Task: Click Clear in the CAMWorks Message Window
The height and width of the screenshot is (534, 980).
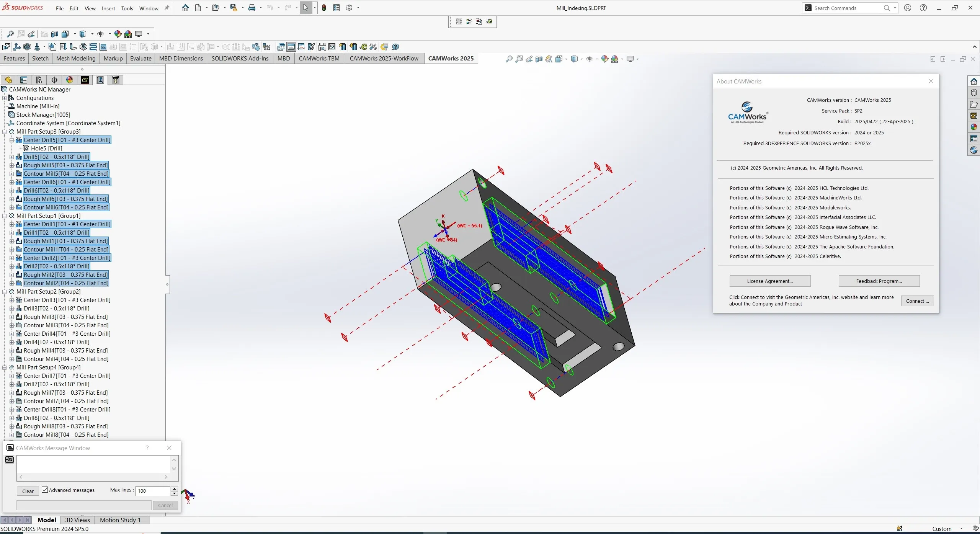Action: [x=28, y=491]
